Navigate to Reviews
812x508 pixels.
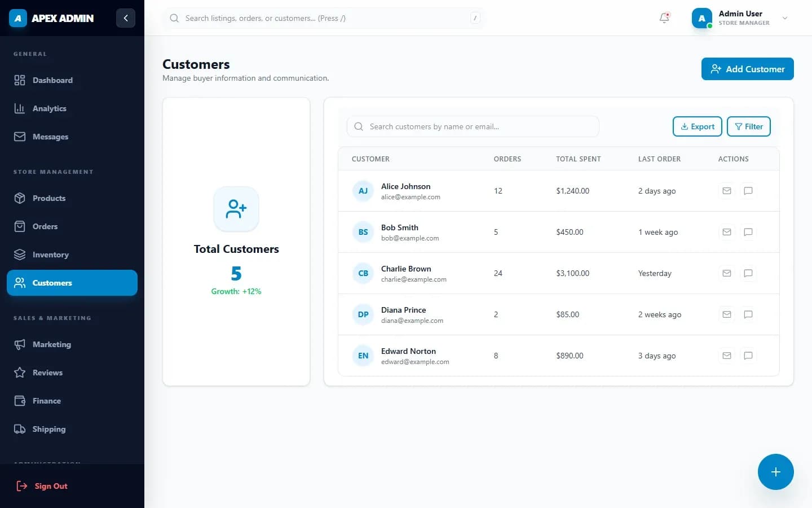tap(72, 373)
